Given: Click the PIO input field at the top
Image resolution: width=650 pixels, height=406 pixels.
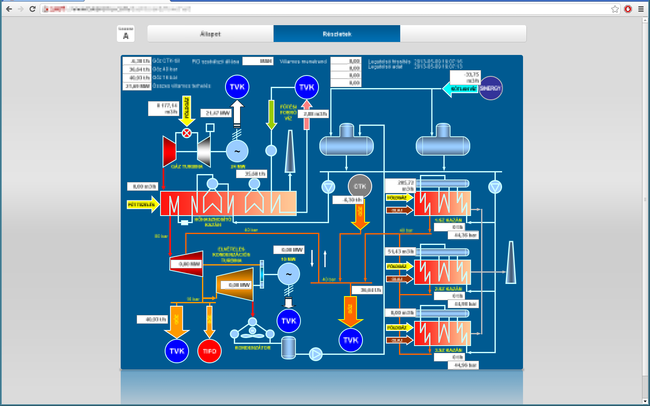Looking at the screenshot, I should pyautogui.click(x=258, y=61).
